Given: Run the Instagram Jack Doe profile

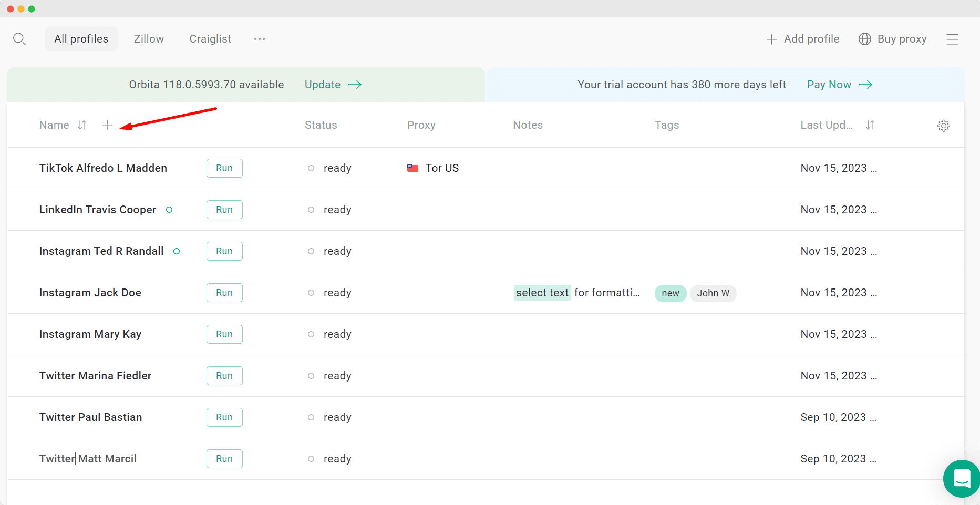Looking at the screenshot, I should coord(224,293).
